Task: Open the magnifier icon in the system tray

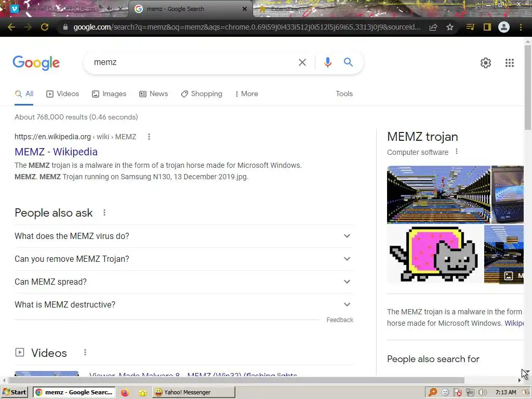Action: coord(433,393)
